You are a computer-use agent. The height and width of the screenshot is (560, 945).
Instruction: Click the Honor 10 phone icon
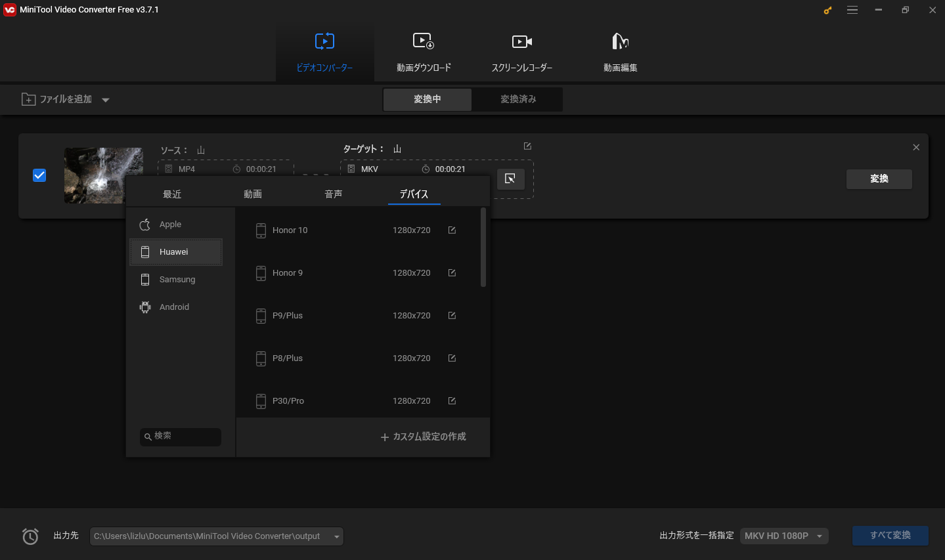point(261,230)
